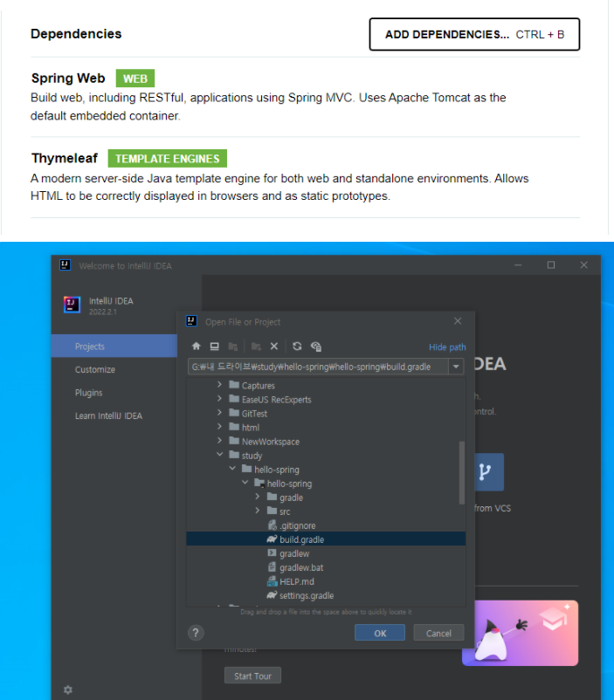Click the gradlew script file icon
Screen dimensions: 614x700
[x=272, y=553]
